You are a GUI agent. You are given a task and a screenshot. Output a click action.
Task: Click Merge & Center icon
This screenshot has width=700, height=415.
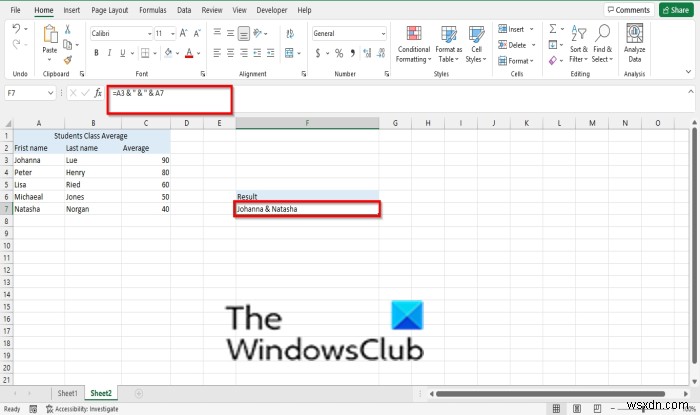pos(289,53)
